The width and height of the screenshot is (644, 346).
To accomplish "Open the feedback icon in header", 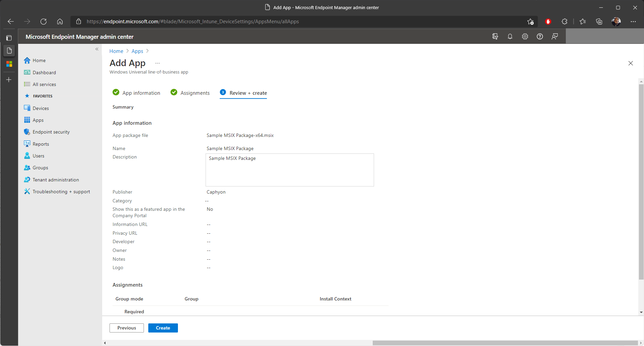I will (x=555, y=36).
